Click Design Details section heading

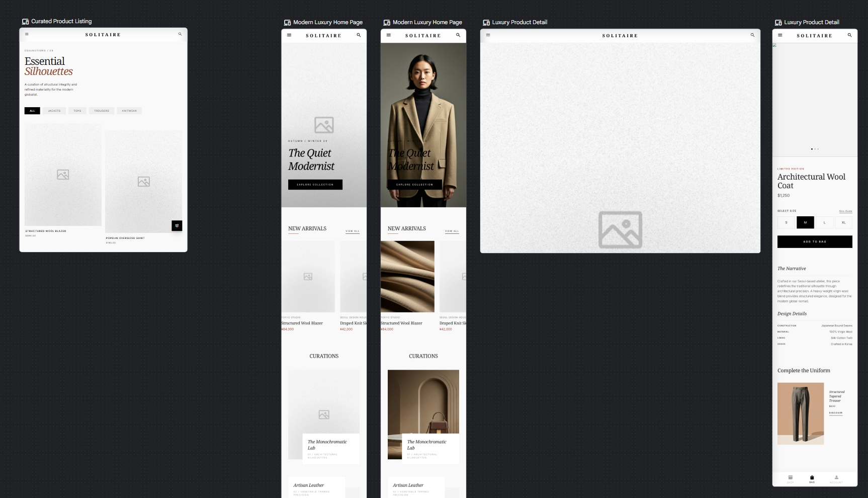792,314
